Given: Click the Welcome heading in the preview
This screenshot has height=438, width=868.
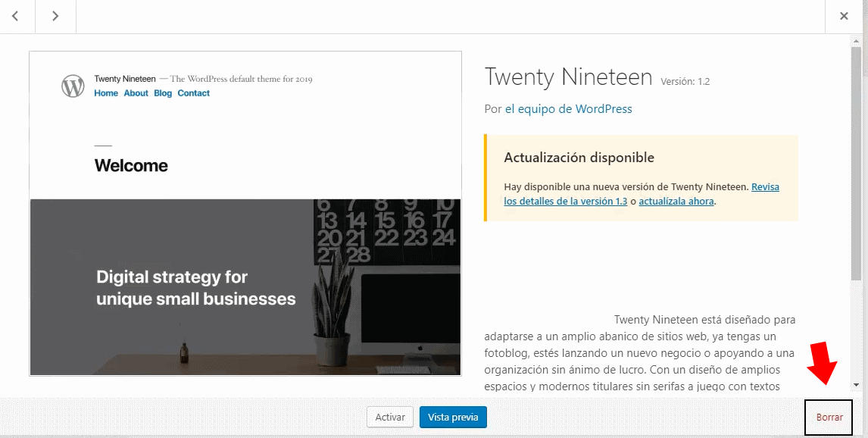Looking at the screenshot, I should pos(131,165).
